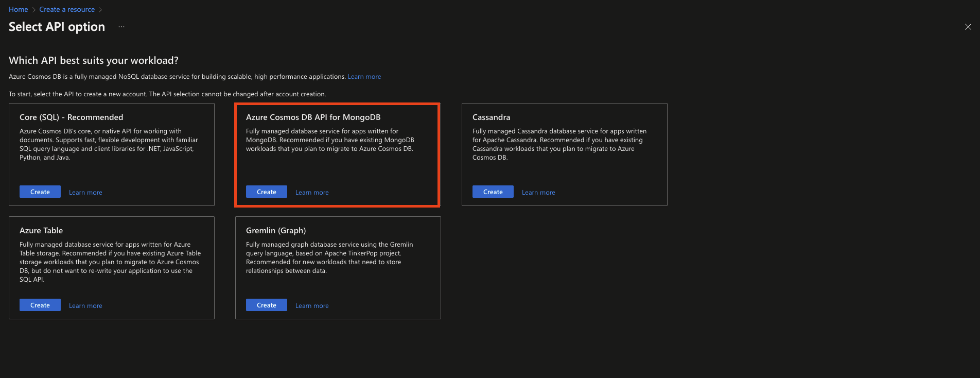Click the Cassandra description paragraph

tap(559, 144)
